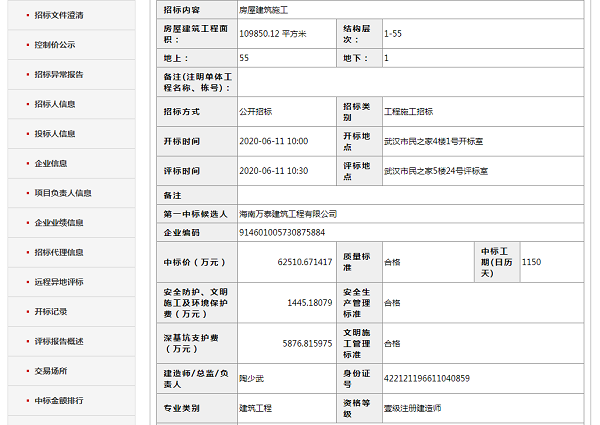Open 项目负责人信息 sidebar item
Viewport: 600px width, 425px height.
(x=62, y=193)
